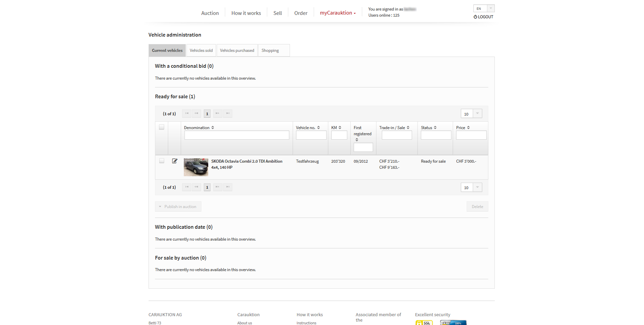644x325 pixels.
Task: Sort by Vehicle no. column arrows
Action: (318, 128)
